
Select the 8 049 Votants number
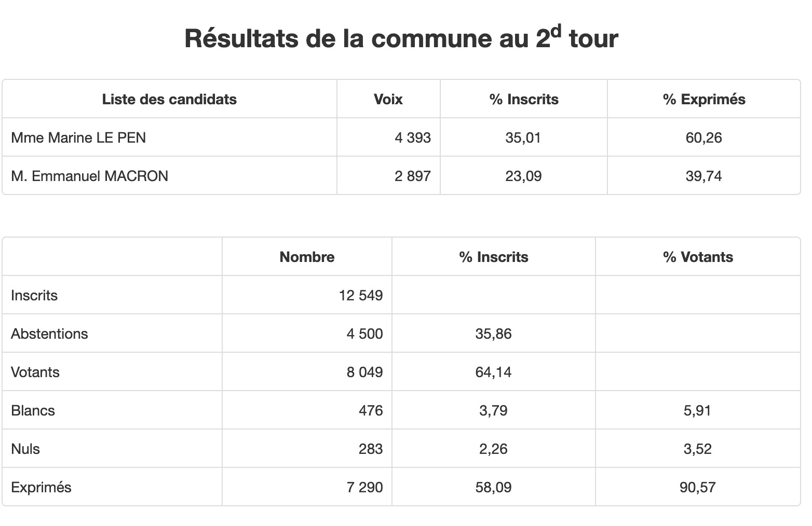[x=364, y=372]
